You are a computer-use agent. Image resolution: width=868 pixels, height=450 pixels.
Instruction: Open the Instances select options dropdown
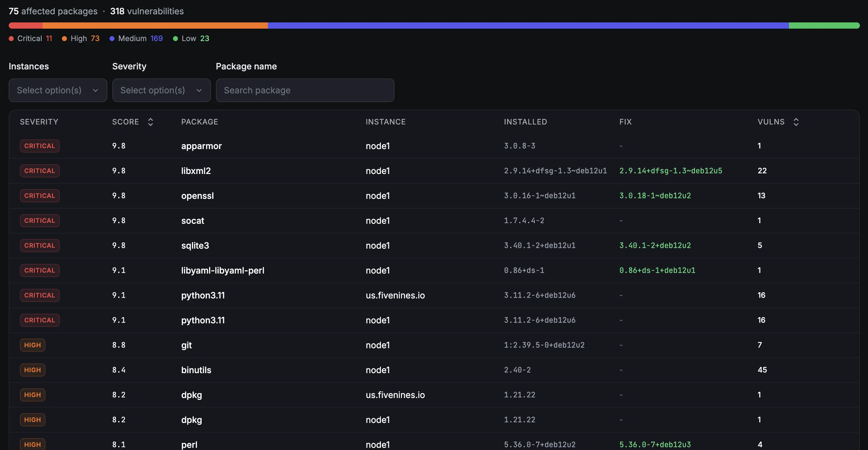(58, 90)
